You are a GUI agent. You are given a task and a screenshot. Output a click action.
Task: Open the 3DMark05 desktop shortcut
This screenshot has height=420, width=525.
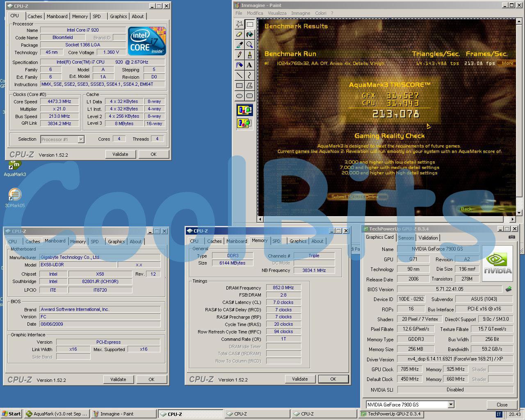15,198
